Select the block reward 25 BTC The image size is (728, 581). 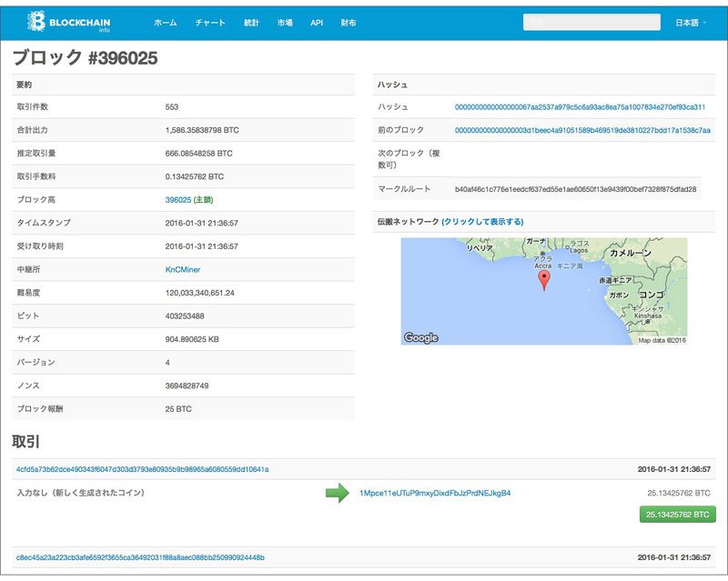pyautogui.click(x=178, y=409)
